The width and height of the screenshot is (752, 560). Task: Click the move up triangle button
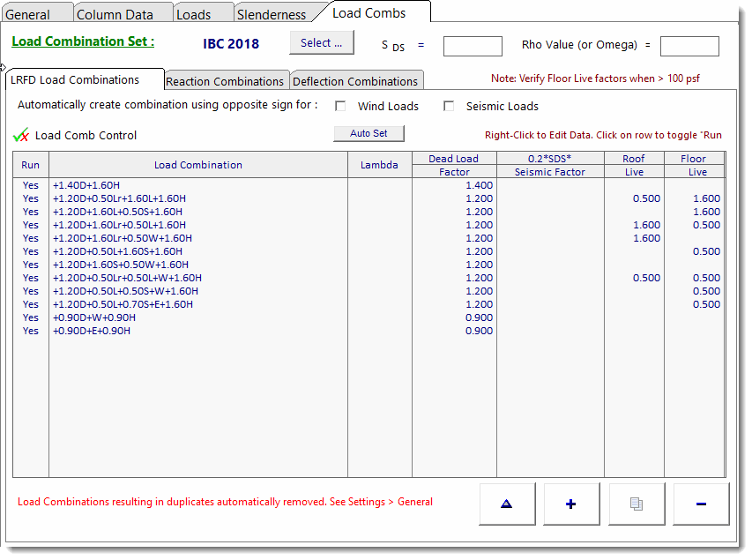click(506, 504)
